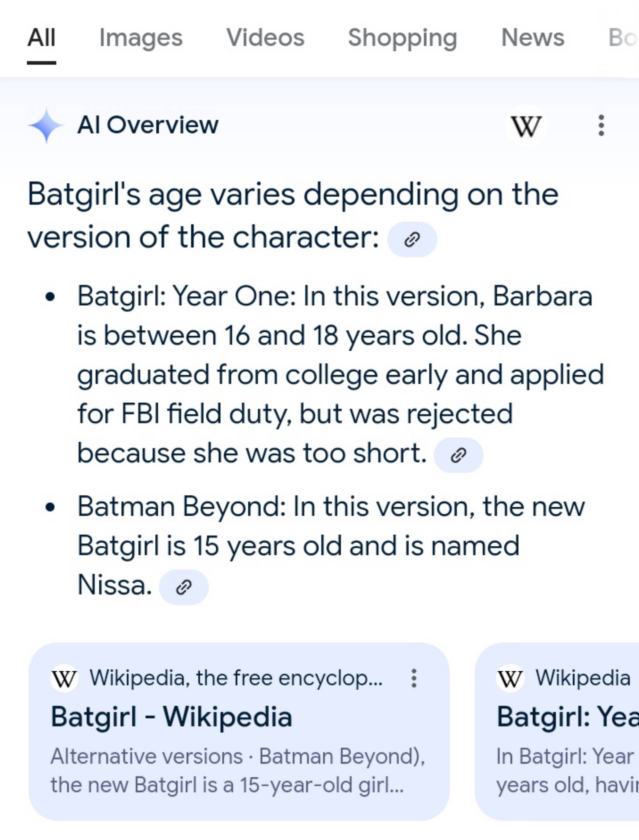This screenshot has width=639, height=840.
Task: Click link icon after 'version of the character'
Action: 412,240
